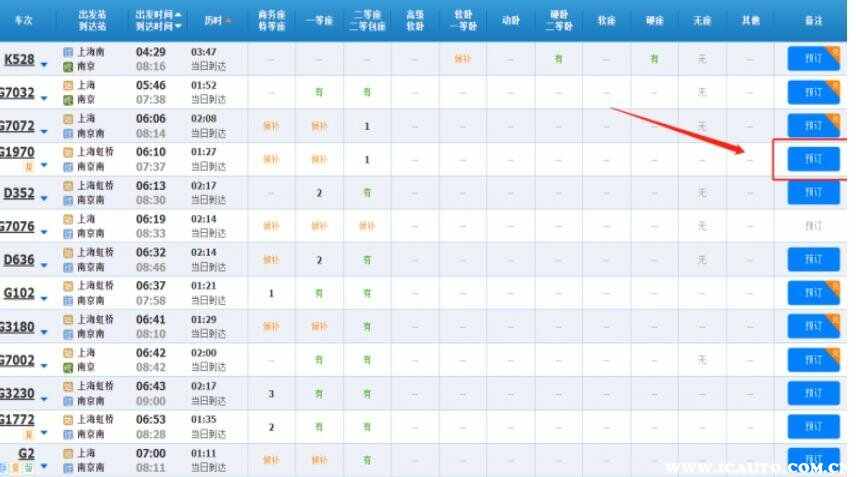Open train number link G102
The width and height of the screenshot is (856, 477).
pos(19,293)
